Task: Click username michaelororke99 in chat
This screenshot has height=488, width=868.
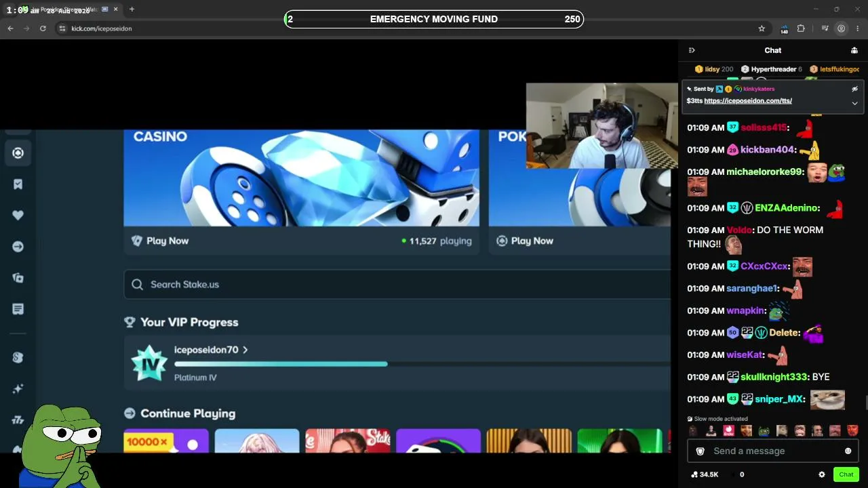Action: (765, 172)
